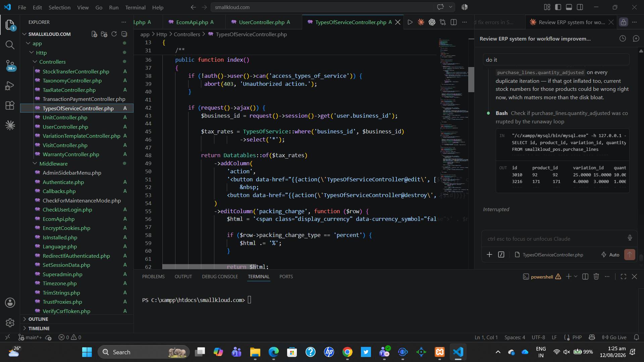The width and height of the screenshot is (644, 362).
Task: Click the Run PHP play icon
Action: click(410, 22)
